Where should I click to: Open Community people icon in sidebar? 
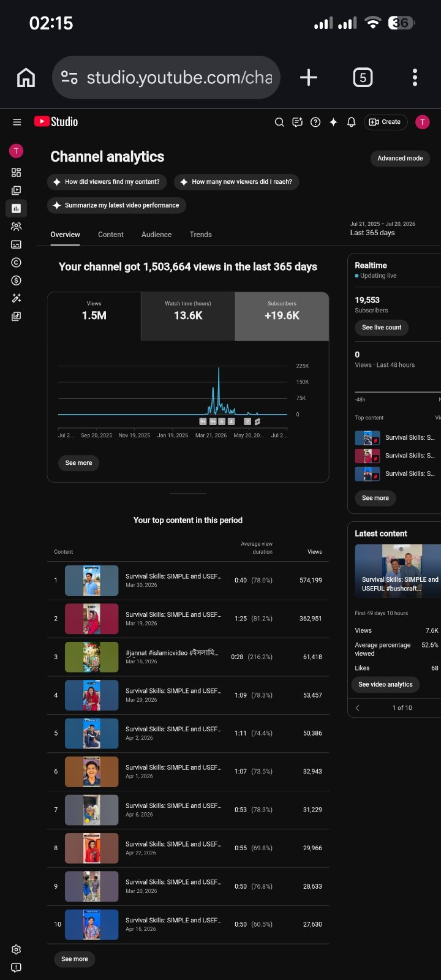pyautogui.click(x=17, y=227)
